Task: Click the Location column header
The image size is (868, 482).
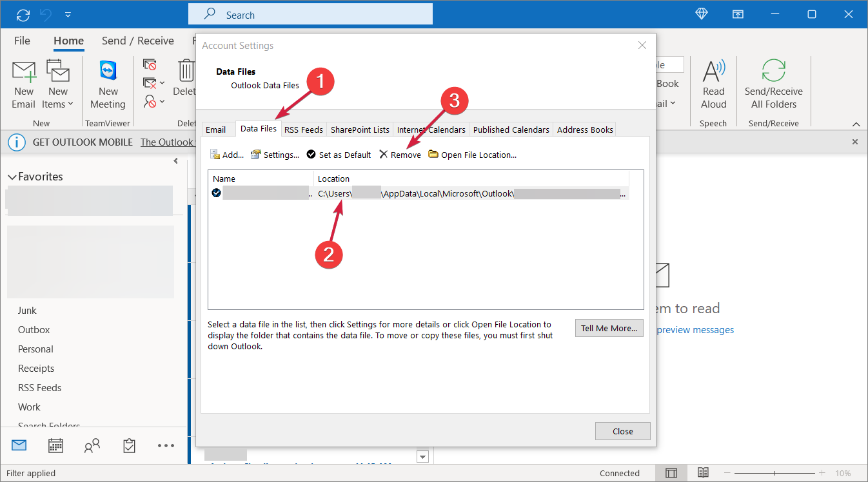Action: tap(471, 178)
